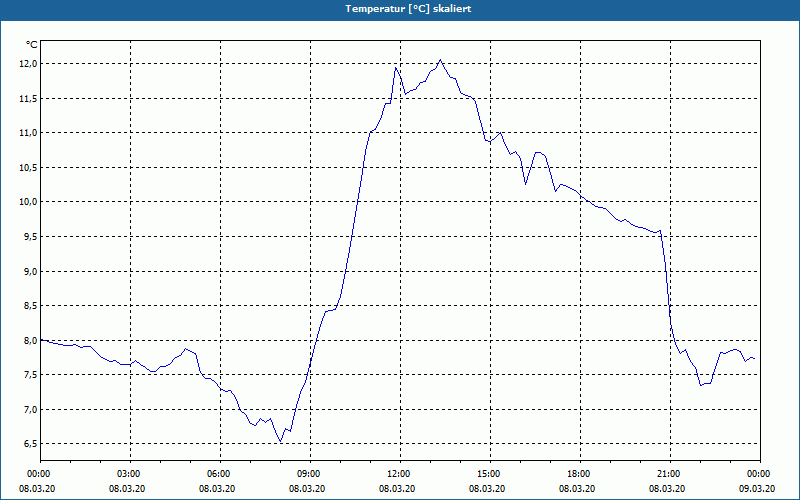This screenshot has height=500, width=800.
Task: Click the 'Temperatur [°C] skaliert' title
Action: [408, 9]
